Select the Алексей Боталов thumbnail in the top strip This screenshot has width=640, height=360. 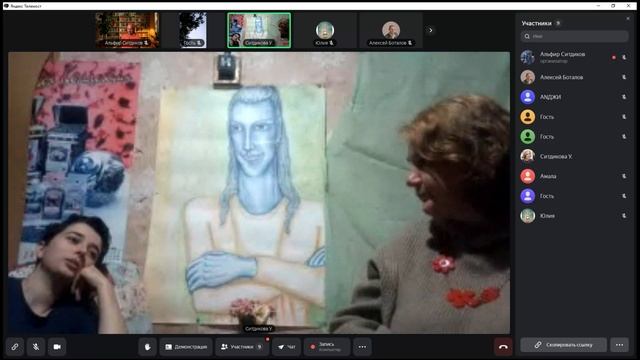[x=391, y=30]
